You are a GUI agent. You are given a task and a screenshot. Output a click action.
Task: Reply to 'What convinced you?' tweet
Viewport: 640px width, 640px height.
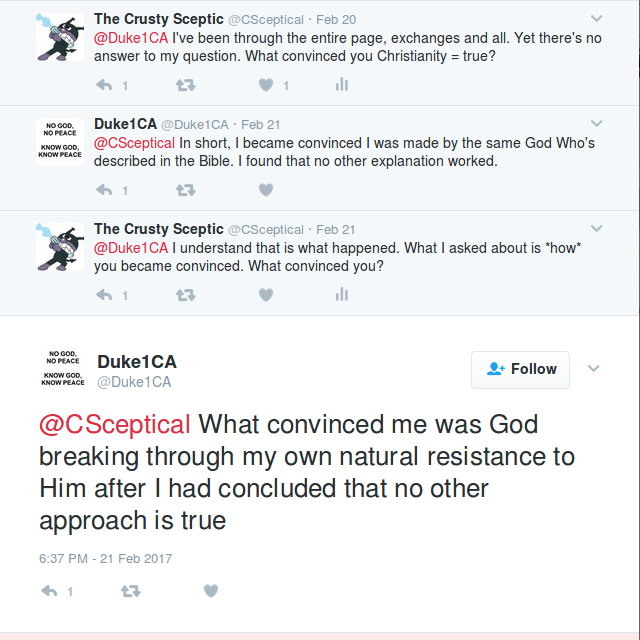click(x=104, y=295)
